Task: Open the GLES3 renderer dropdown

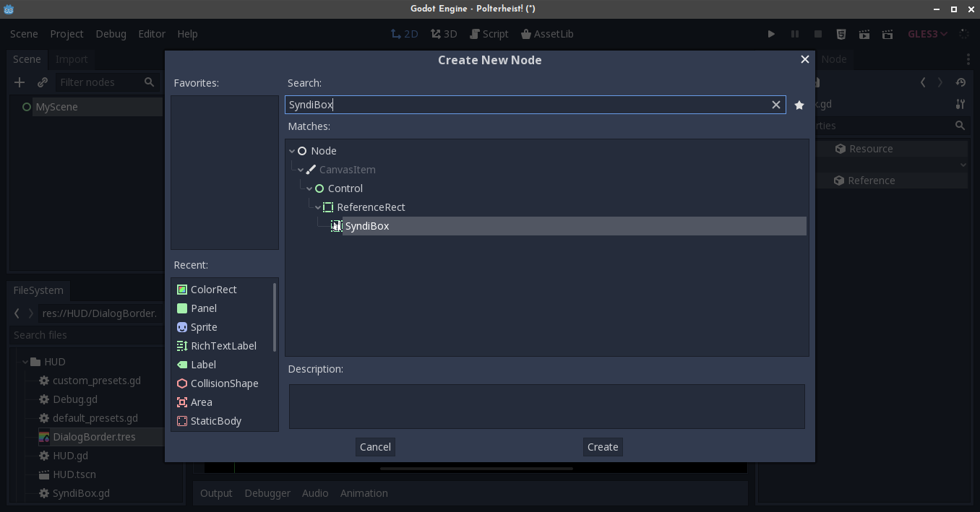Action: (927, 34)
